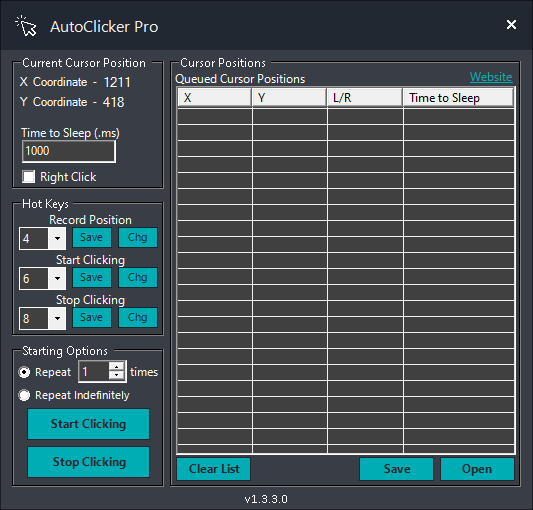Change the Record Position hotkey with Chg

click(x=138, y=237)
